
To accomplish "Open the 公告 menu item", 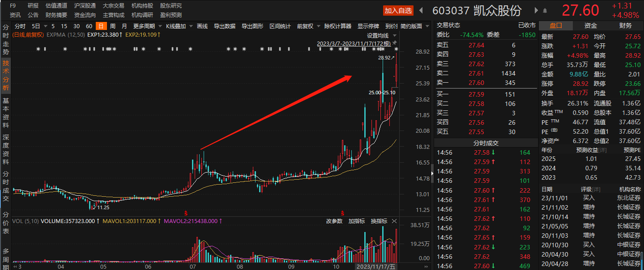I will coord(33,15).
